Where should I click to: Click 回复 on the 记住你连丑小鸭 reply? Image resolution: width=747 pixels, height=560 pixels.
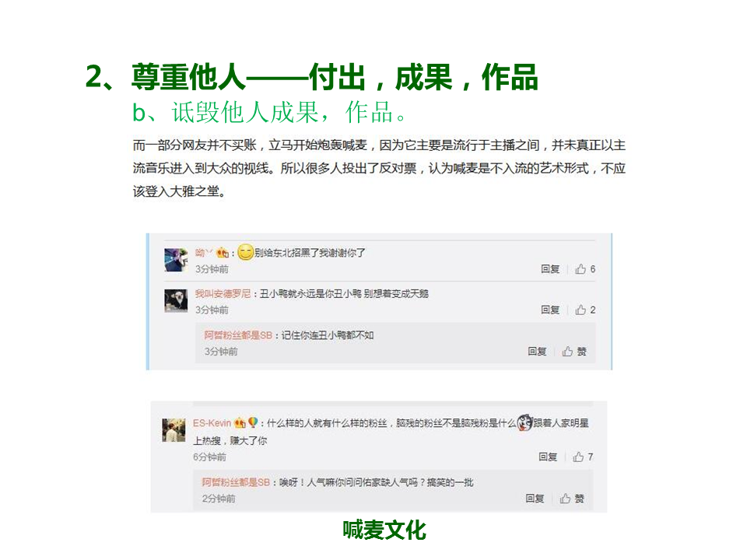pyautogui.click(x=537, y=352)
